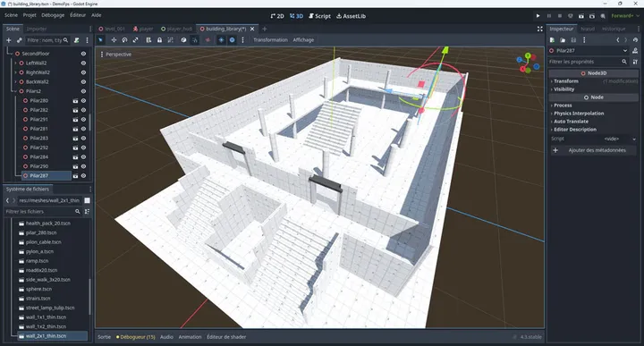Hide the Pilar283 node
The width and height of the screenshot is (644, 346).
83,139
